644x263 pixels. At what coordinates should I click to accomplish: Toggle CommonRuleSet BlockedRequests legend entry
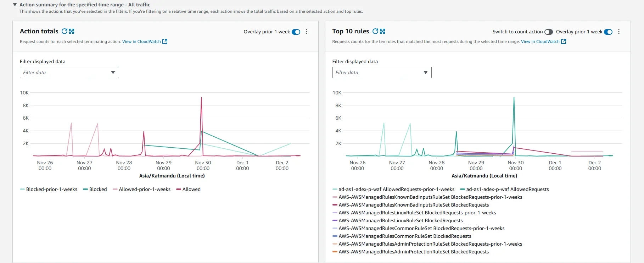pyautogui.click(x=402, y=236)
